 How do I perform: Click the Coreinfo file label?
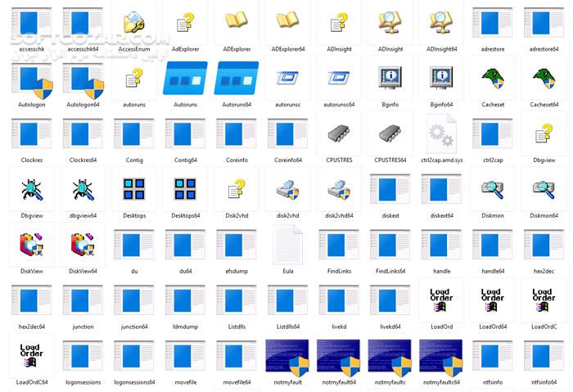(x=237, y=160)
